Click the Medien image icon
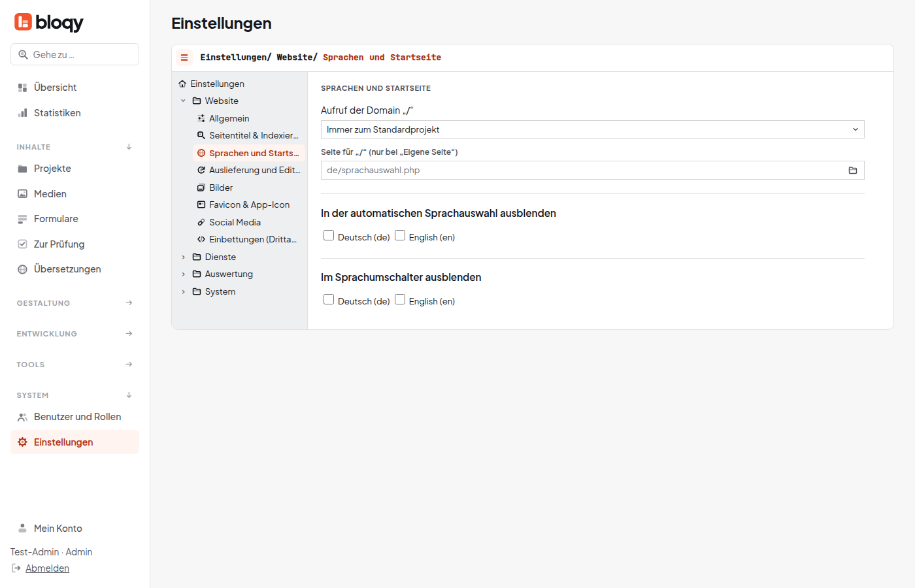Image resolution: width=915 pixels, height=588 pixels. pyautogui.click(x=22, y=194)
